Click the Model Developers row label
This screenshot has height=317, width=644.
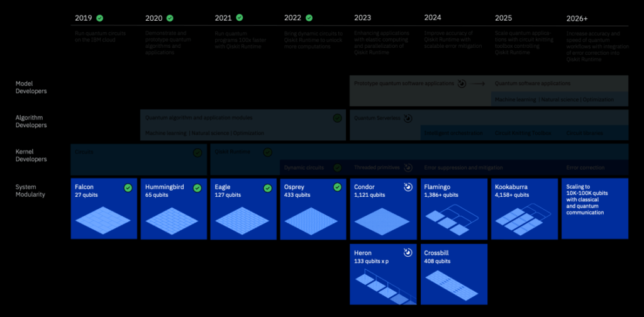coord(31,87)
